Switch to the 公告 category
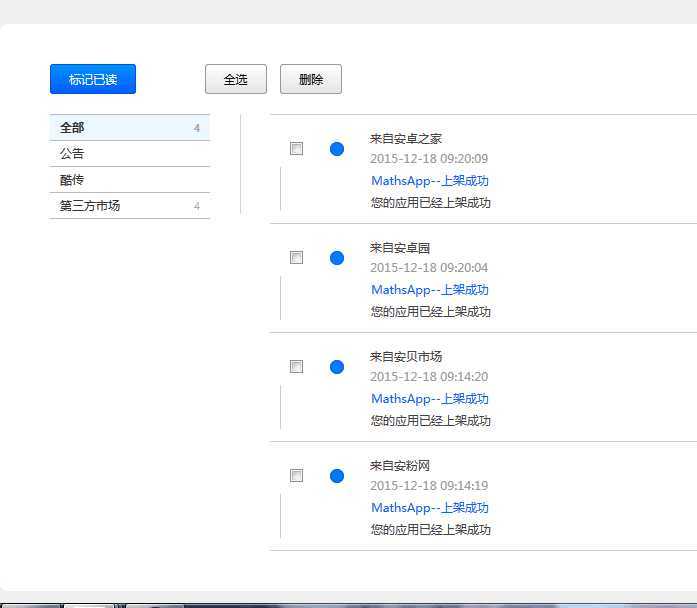This screenshot has width=697, height=608. click(129, 154)
